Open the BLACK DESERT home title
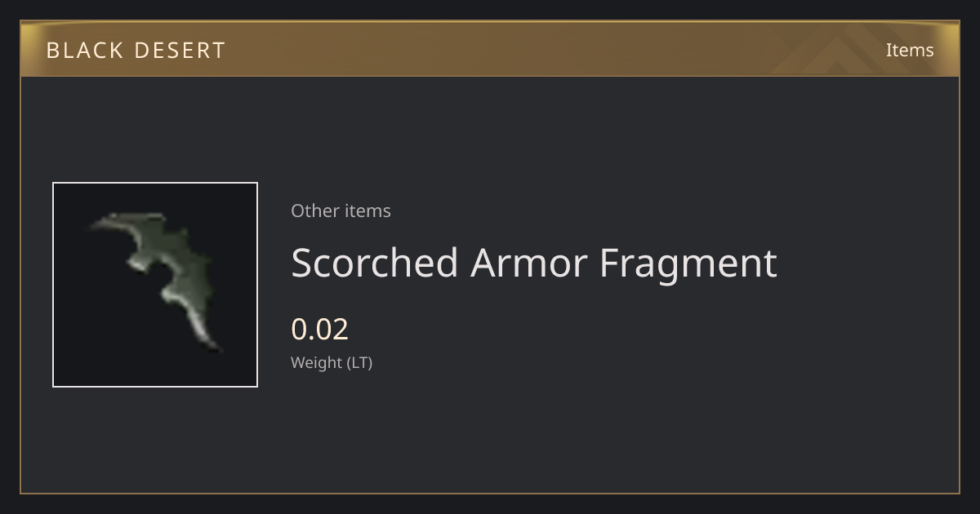 [136, 51]
